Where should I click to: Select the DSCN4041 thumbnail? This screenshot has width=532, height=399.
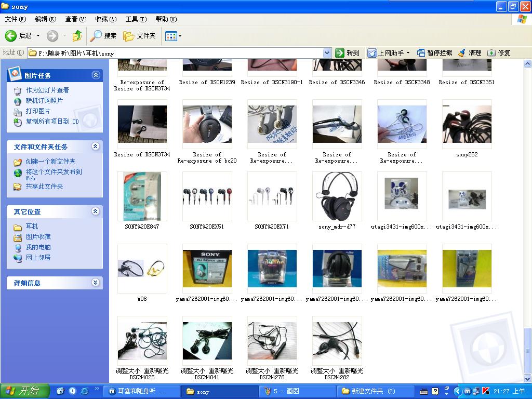coord(207,341)
